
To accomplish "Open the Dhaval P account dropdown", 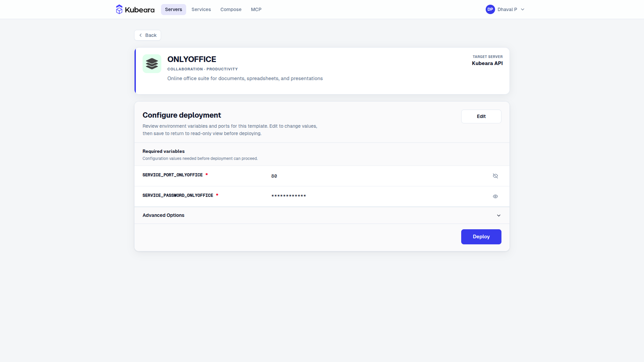I will 505,9.
